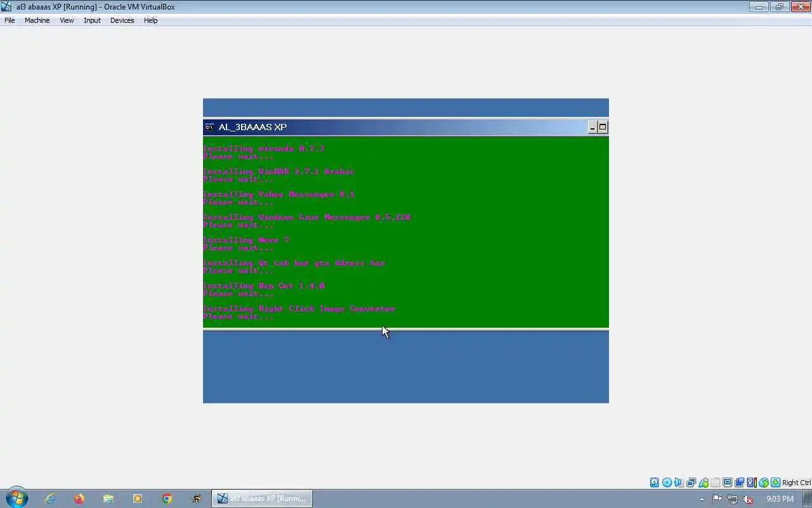Click the 'Installing Nero 7' line
This screenshot has height=508, width=812.
pos(246,240)
